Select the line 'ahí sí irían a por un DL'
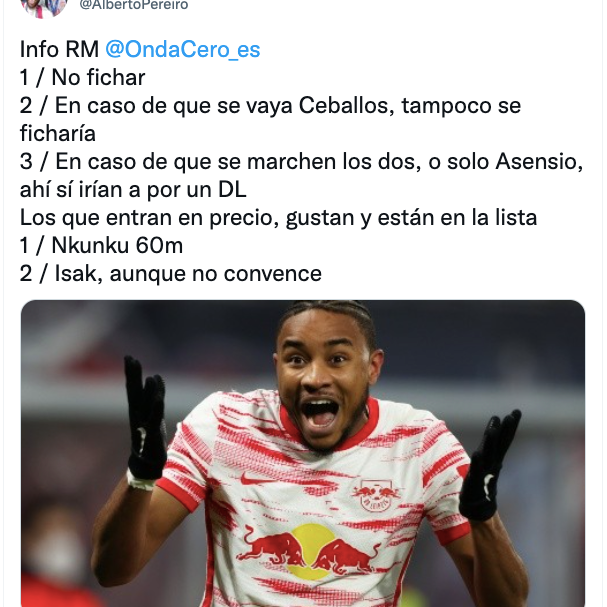607x607 pixels. 133,190
